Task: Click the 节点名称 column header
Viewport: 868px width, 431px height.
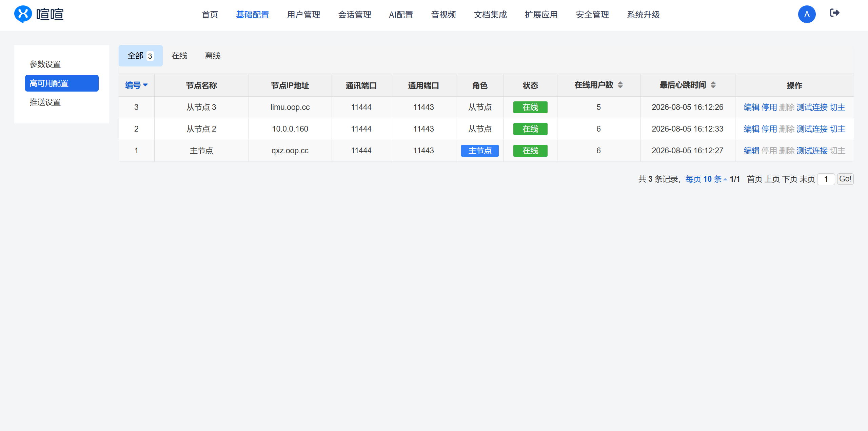Action: (x=201, y=85)
